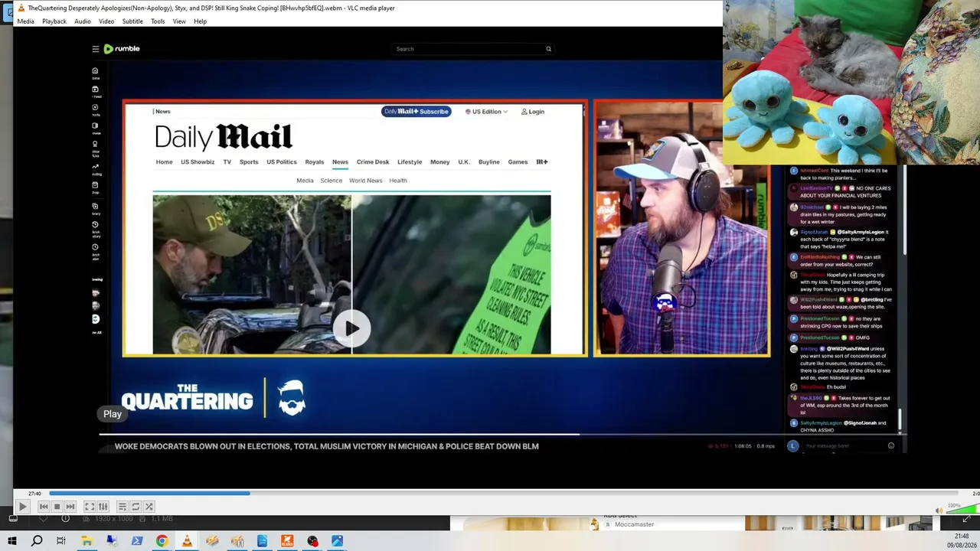
Task: Select the Shop icon in Rumble sidebar
Action: [x=96, y=185]
